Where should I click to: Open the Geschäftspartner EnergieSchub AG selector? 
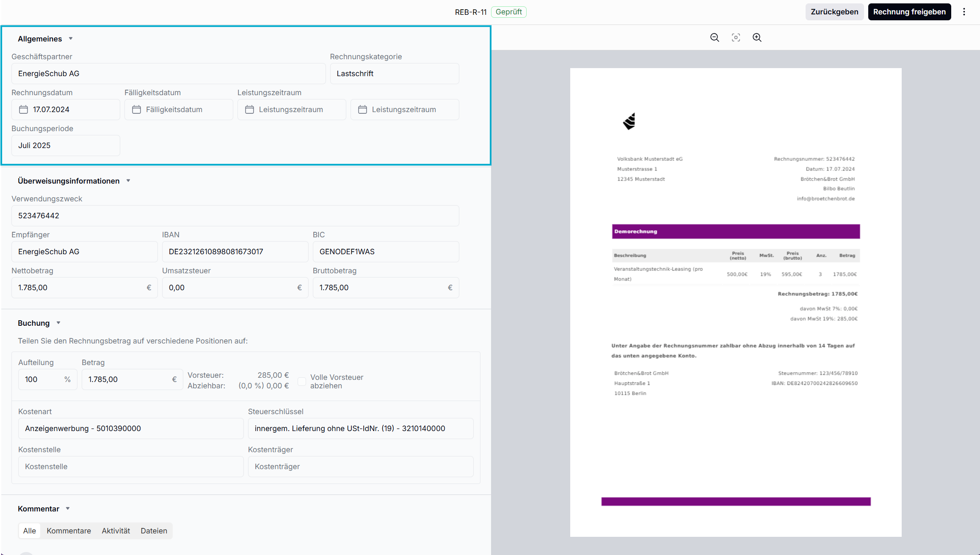click(x=168, y=74)
